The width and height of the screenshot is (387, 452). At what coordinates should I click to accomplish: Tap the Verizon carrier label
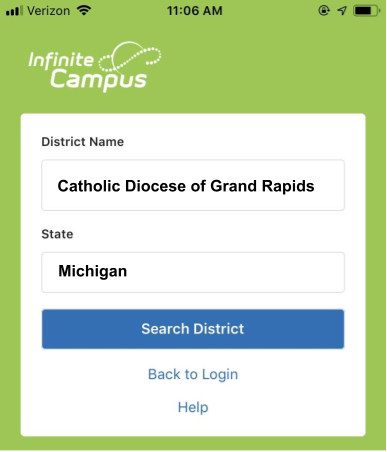[x=48, y=11]
